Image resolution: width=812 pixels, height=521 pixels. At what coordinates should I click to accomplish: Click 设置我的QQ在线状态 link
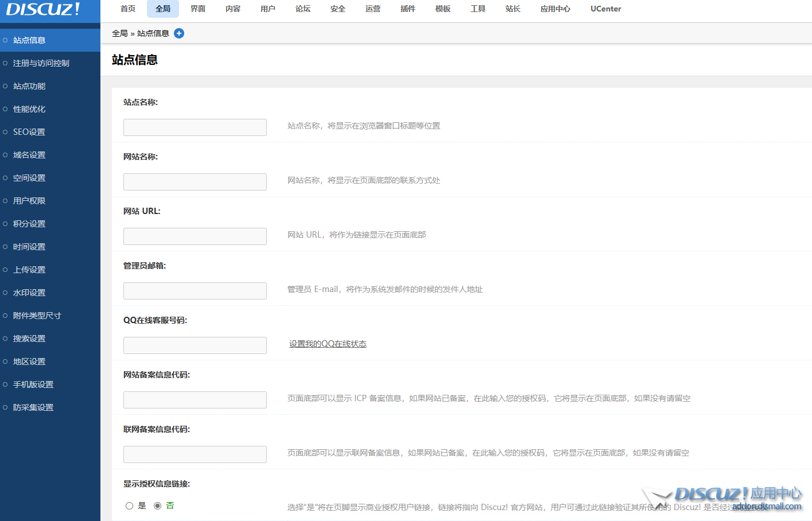(x=328, y=344)
